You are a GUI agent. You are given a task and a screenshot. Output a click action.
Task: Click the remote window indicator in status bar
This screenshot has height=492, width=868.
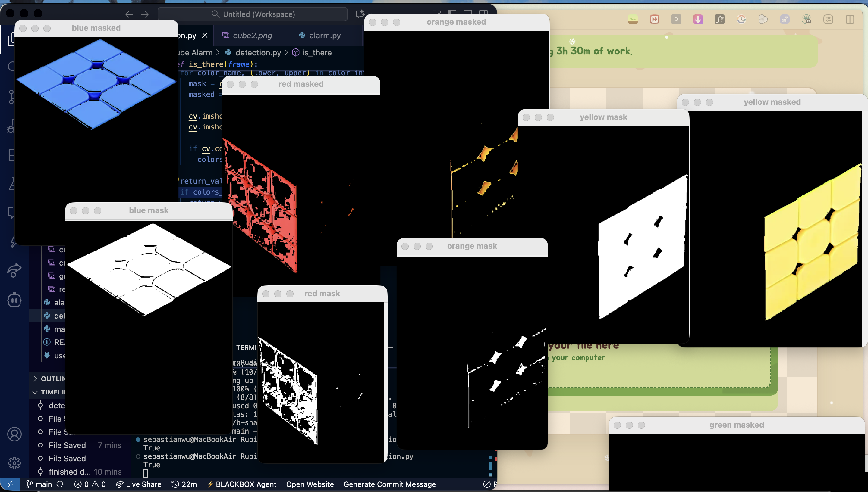click(x=10, y=484)
